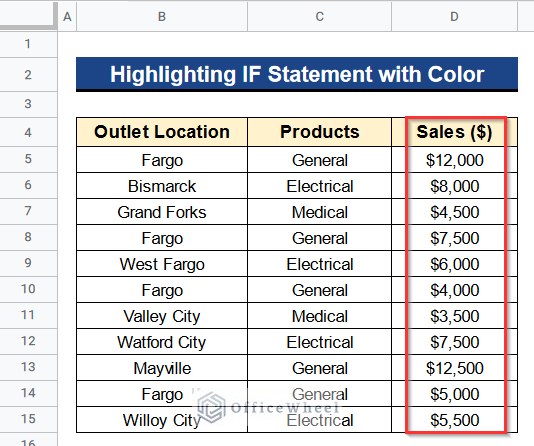Click the $7,500 cell in row 12
The width and height of the screenshot is (534, 446).
(x=454, y=342)
